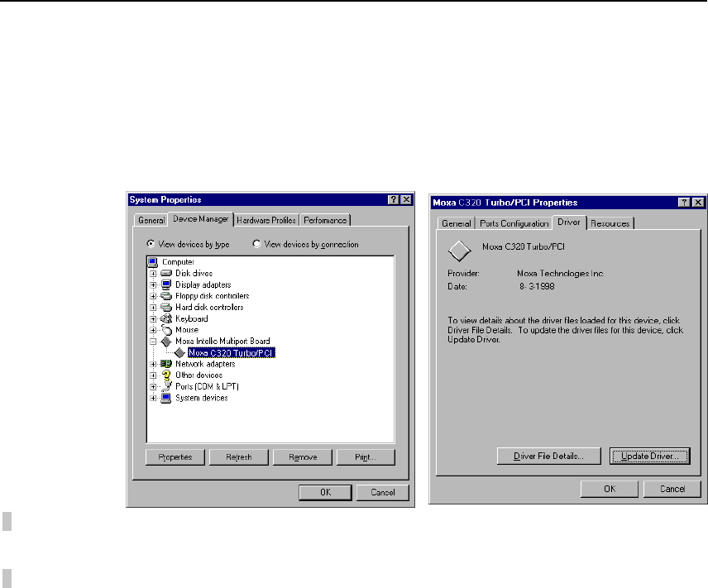Click the Floppy disk controllers icon

coord(166,296)
